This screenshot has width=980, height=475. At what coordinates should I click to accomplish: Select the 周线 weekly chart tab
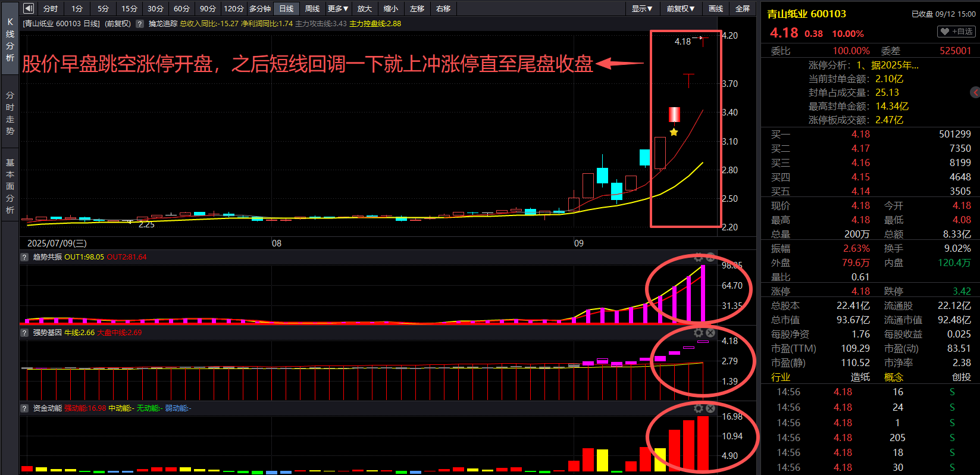click(x=312, y=8)
